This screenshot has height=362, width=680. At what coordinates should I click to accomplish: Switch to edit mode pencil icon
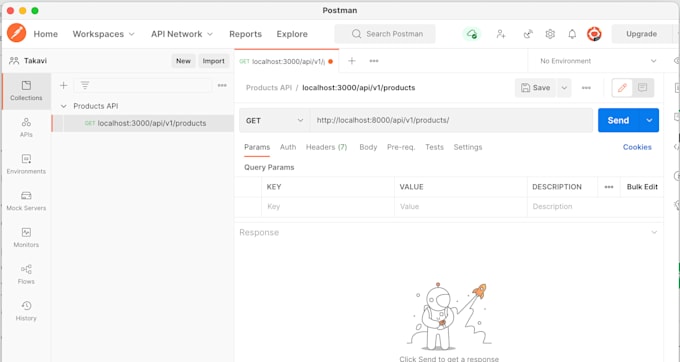pos(622,88)
